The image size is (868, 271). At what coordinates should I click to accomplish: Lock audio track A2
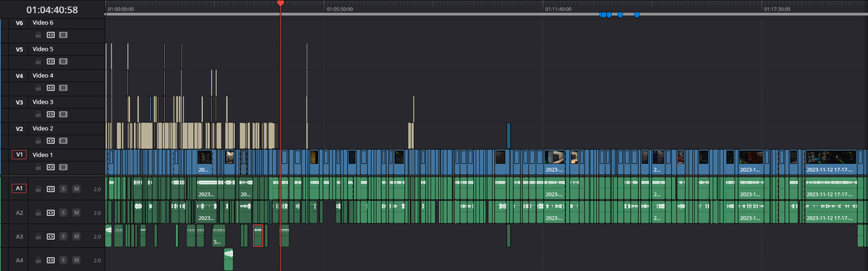(x=38, y=213)
